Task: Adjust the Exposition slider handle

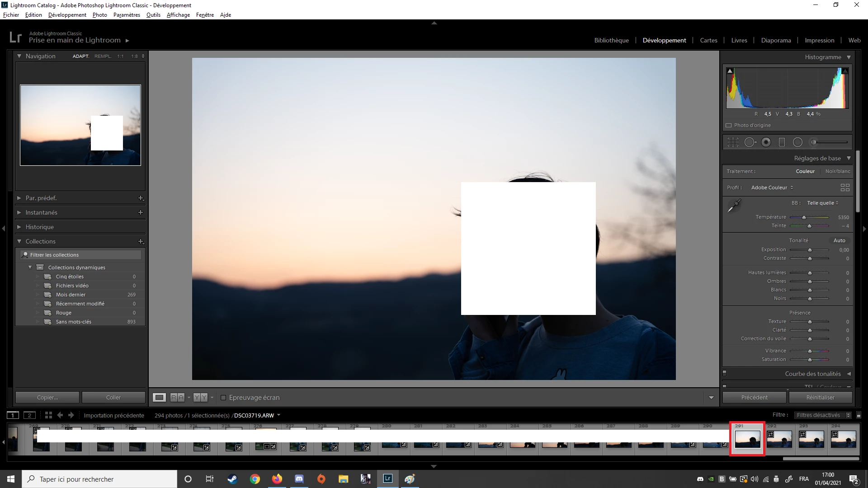Action: coord(810,250)
